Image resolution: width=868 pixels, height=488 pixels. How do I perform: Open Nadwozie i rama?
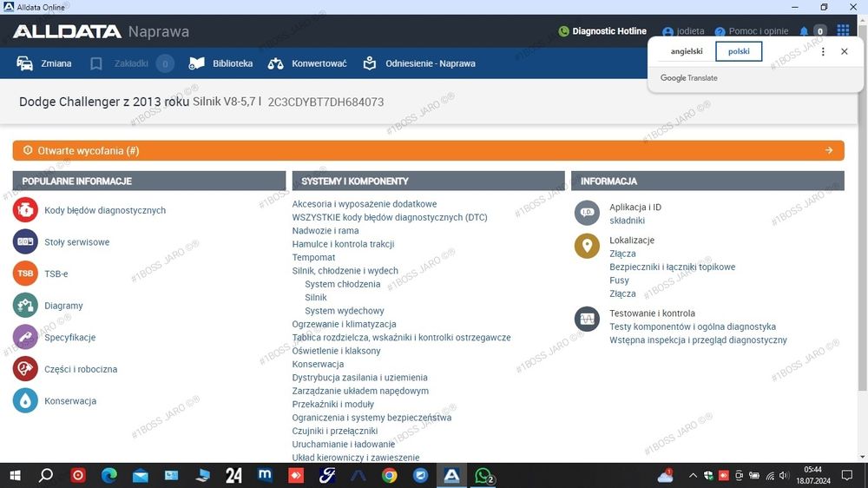tap(325, 230)
